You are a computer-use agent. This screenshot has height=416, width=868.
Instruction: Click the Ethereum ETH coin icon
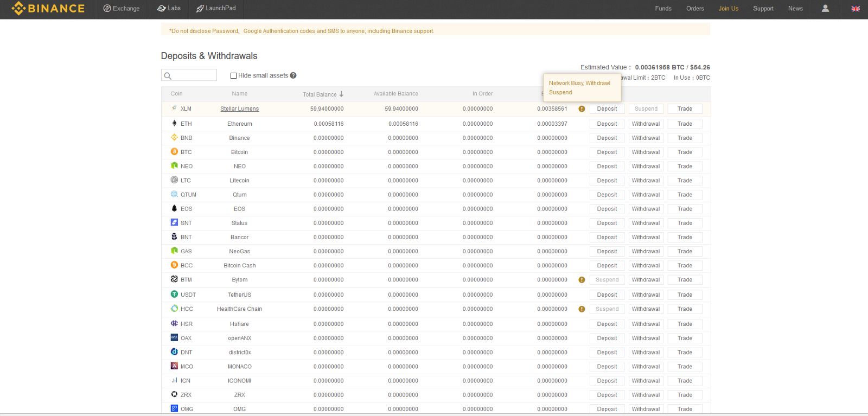[174, 124]
